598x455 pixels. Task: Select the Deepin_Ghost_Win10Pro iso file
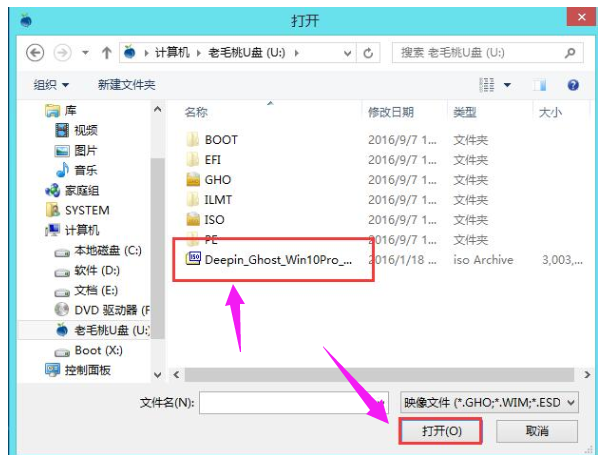(x=269, y=260)
